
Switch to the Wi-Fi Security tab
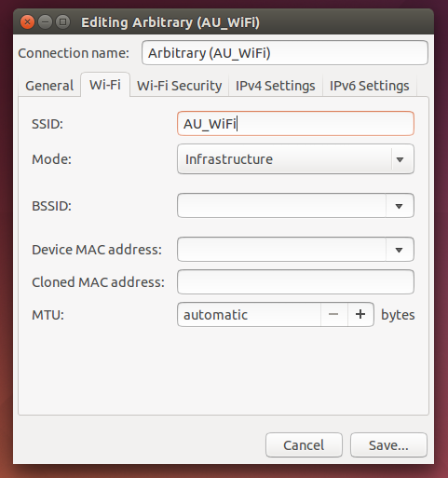180,86
